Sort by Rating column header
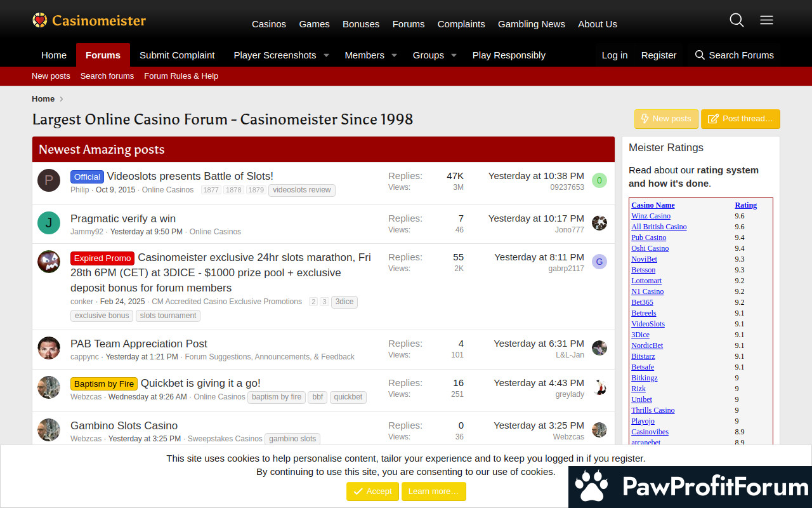Viewport: 812px width, 508px height. [x=745, y=205]
